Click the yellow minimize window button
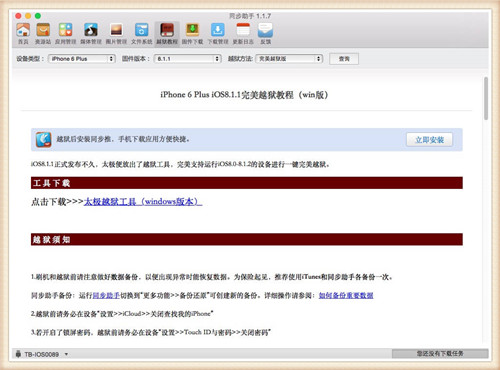The width and height of the screenshot is (500, 370). click(28, 16)
